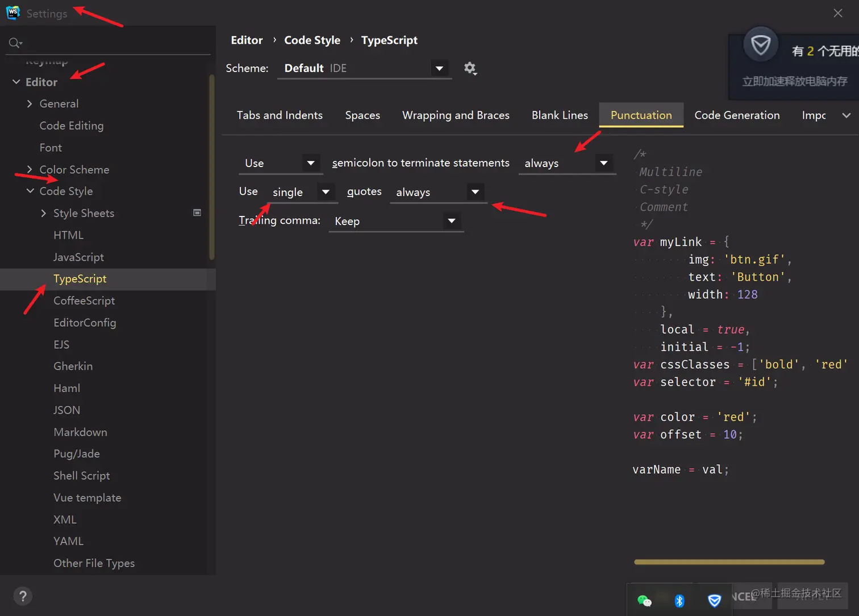
Task: Click the Editor breadcrumb link
Action: (x=247, y=40)
